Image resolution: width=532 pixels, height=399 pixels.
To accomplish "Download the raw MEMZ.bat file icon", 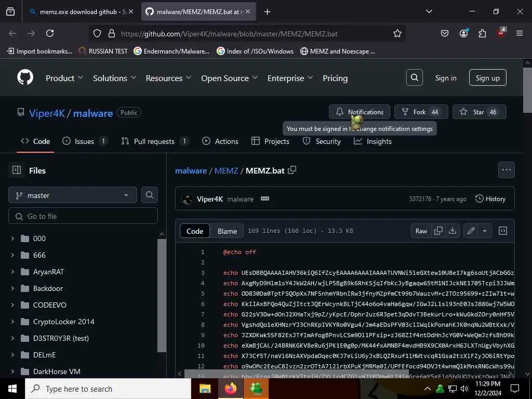I will point(453,231).
